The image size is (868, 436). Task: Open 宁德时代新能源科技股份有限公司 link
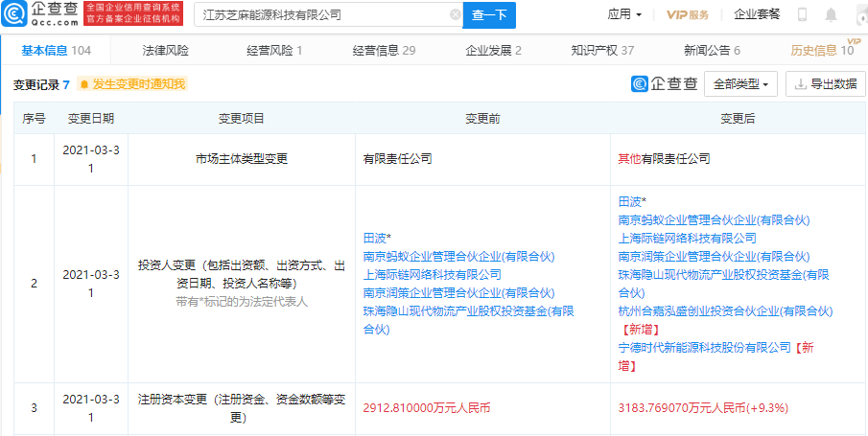(x=705, y=348)
